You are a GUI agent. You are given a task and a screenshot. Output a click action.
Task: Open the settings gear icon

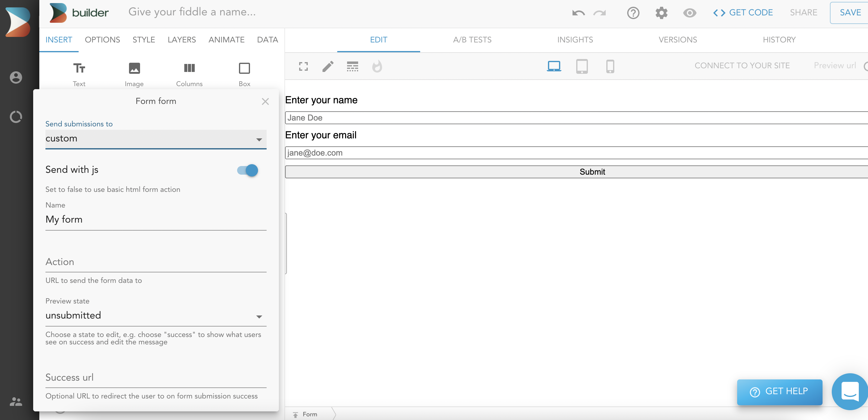click(x=661, y=13)
